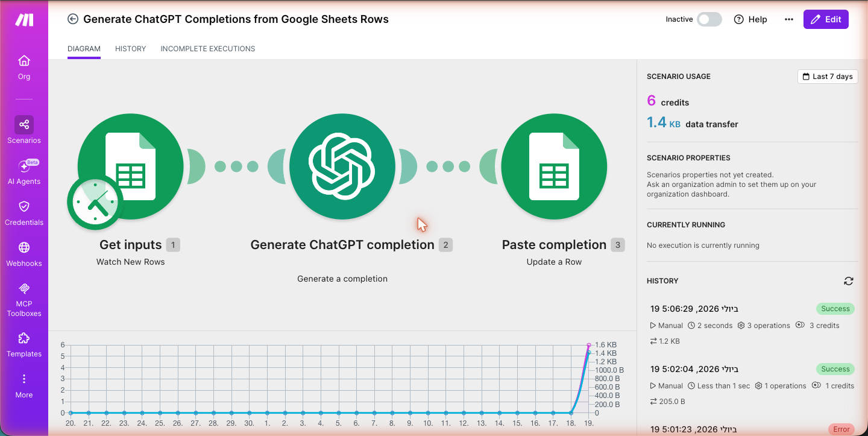Click the chart peak data point at day 19
This screenshot has width=868, height=436.
coord(589,346)
